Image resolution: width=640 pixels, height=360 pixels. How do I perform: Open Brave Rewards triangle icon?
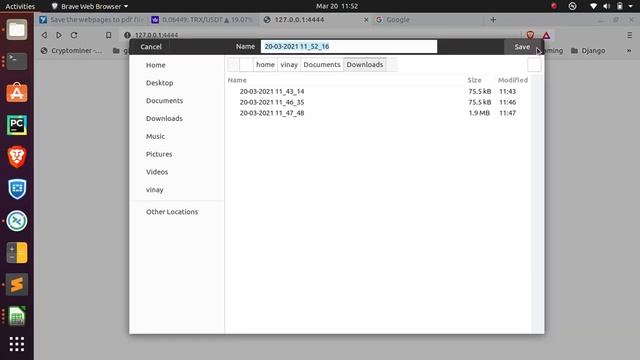pos(546,36)
